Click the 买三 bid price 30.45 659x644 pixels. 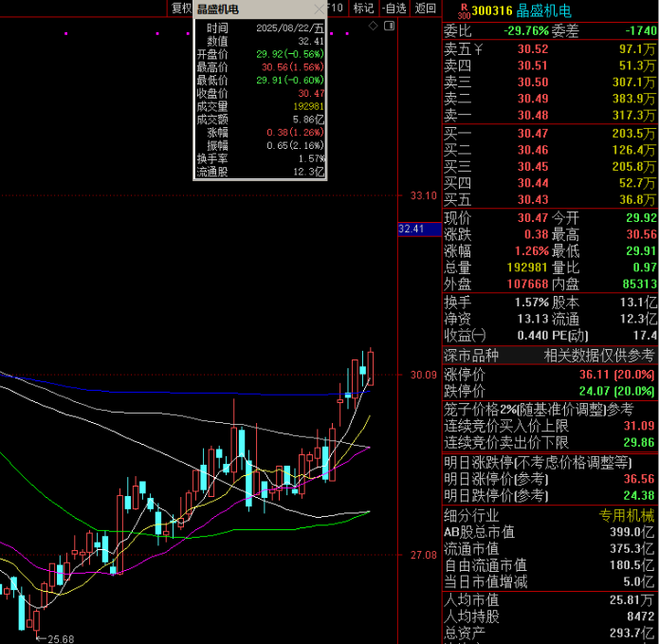coord(533,167)
